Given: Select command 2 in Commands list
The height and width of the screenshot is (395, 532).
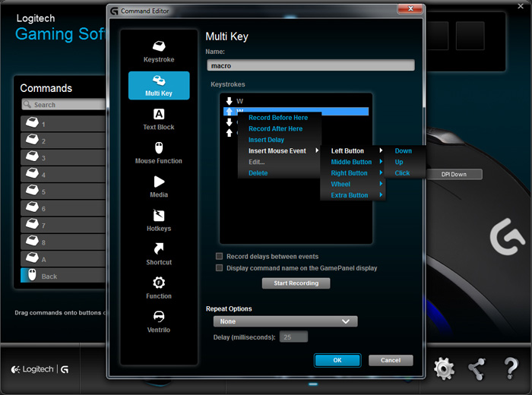Looking at the screenshot, I should 63,141.
